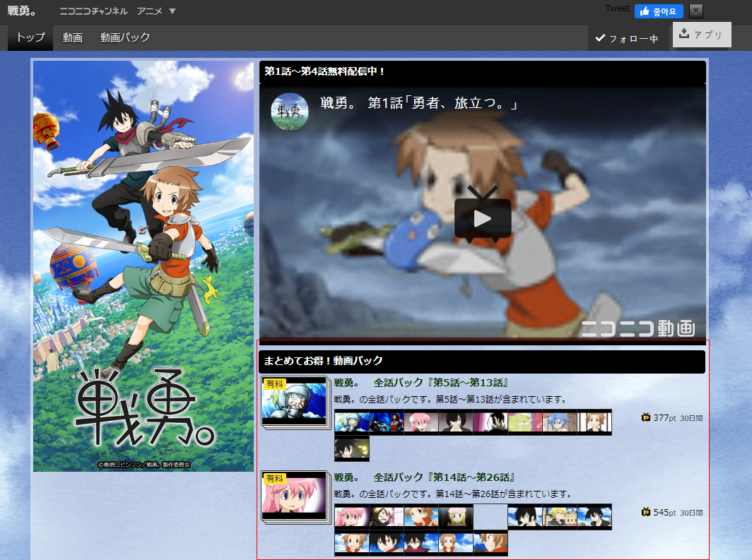The image size is (752, 560).
Task: Click the 377pt 30日間 price text
Action: tap(678, 418)
